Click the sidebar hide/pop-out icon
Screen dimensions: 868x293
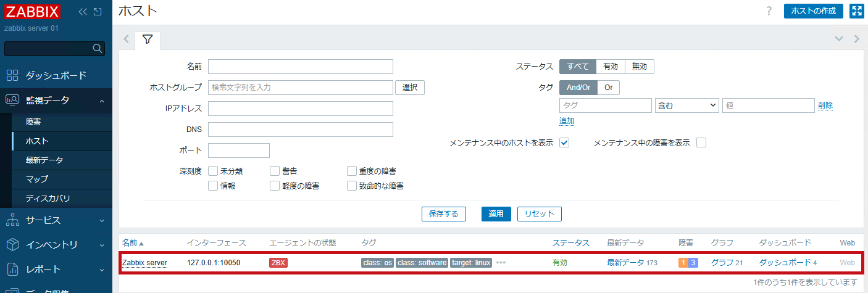coord(97,12)
